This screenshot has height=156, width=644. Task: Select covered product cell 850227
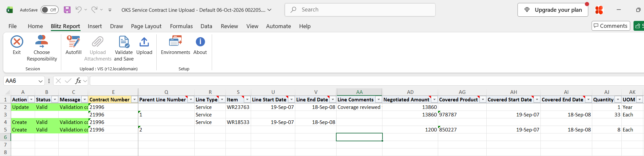tap(462, 130)
